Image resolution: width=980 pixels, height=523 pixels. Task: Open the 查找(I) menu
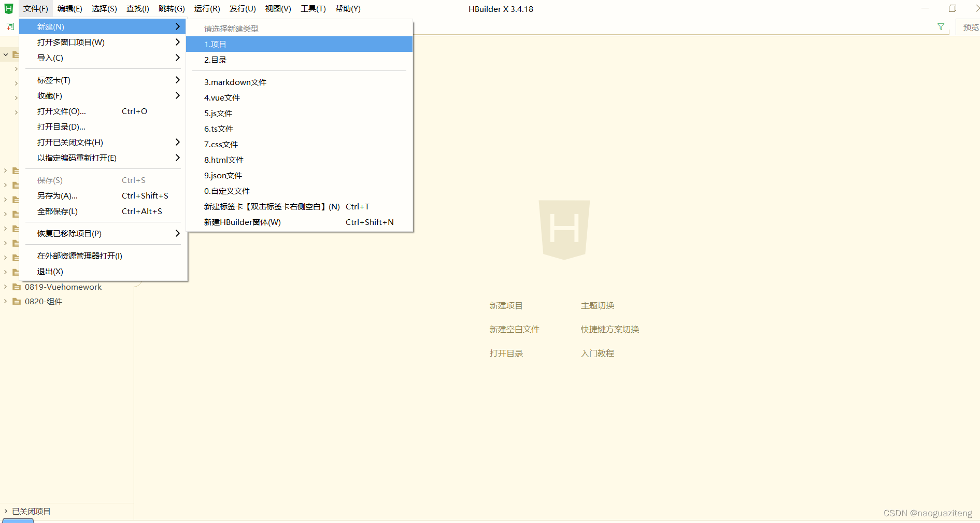(x=138, y=9)
